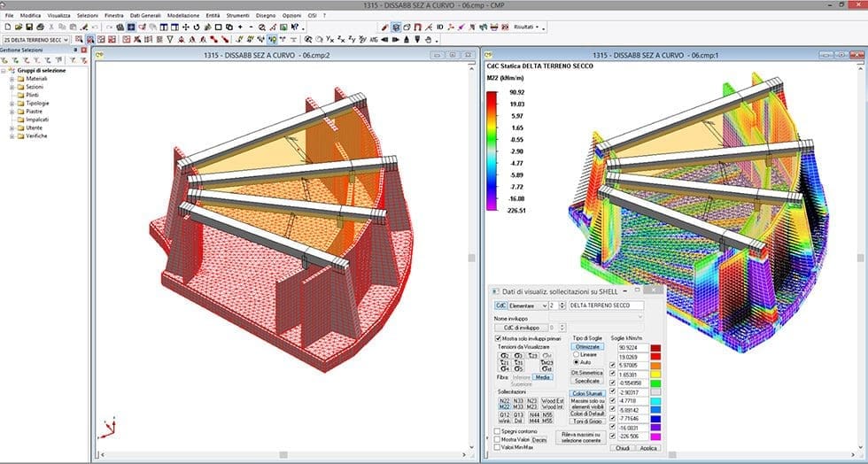
Task: Expand the Materiali tree folder
Action: 12,79
